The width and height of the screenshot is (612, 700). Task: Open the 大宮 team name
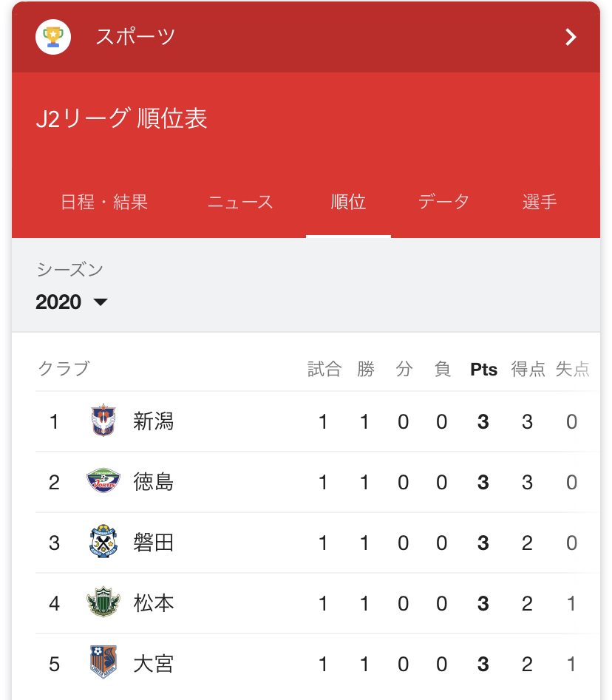pyautogui.click(x=154, y=663)
